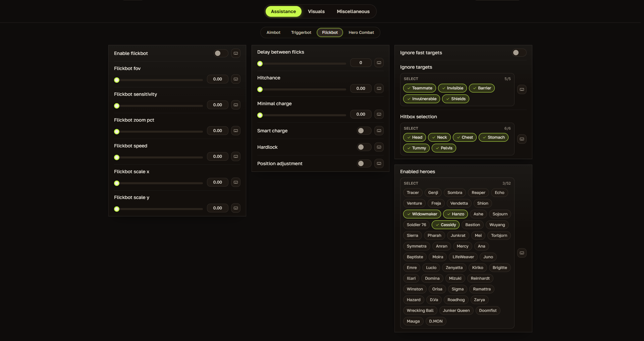
Task: Deselect Cassidy from enabled heroes
Action: pos(446,225)
